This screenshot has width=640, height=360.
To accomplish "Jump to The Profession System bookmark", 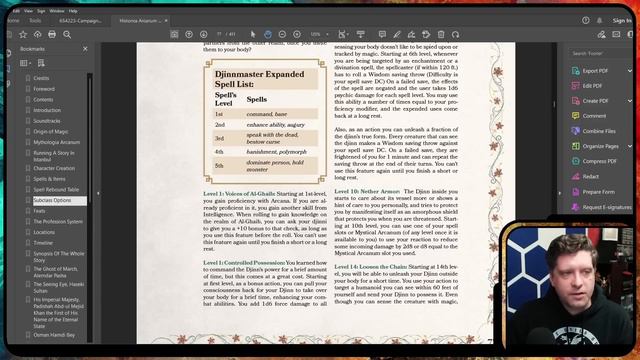I will 58,222.
